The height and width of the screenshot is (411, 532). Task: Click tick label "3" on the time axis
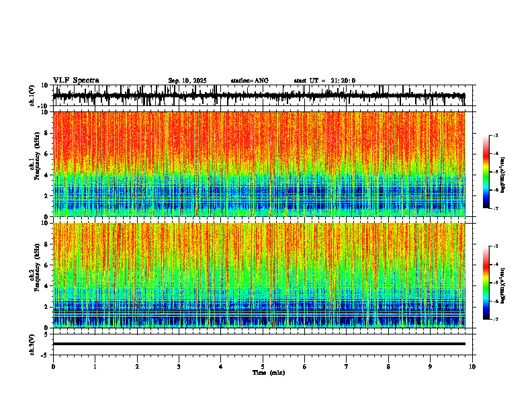179,367
